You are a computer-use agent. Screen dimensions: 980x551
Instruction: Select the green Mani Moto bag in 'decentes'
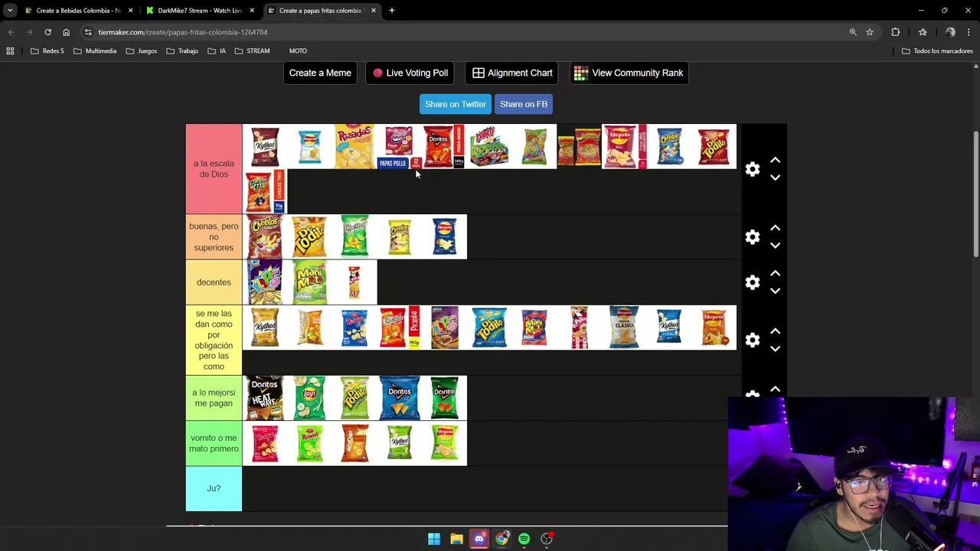(x=309, y=282)
